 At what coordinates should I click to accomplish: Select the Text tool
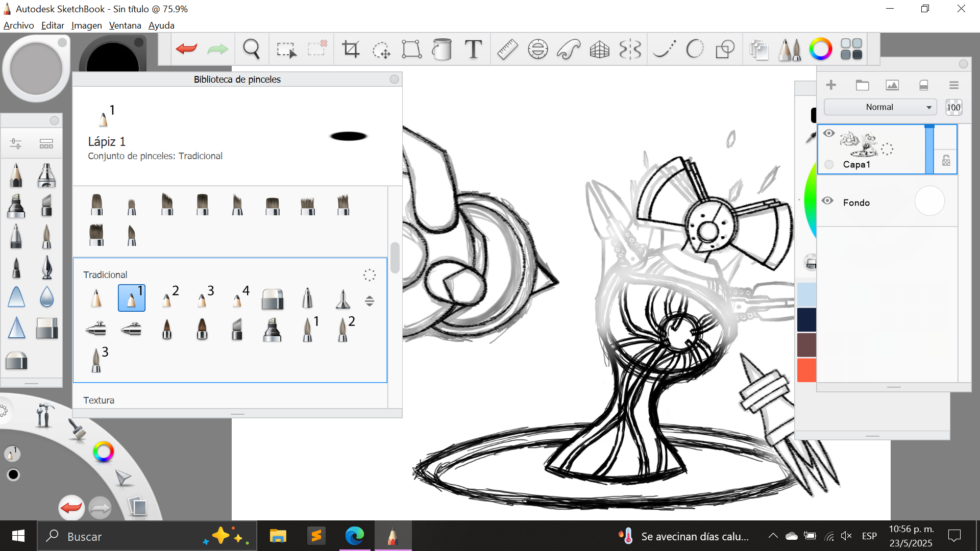(x=473, y=49)
